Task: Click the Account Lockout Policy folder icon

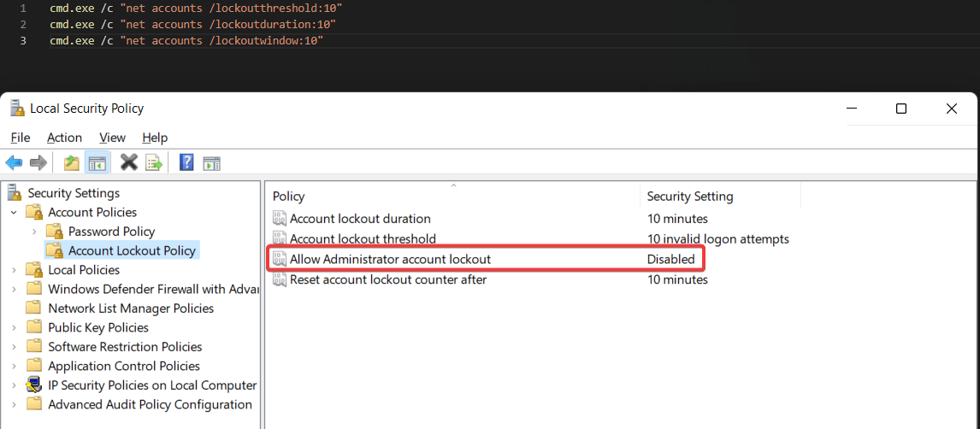Action: 55,251
